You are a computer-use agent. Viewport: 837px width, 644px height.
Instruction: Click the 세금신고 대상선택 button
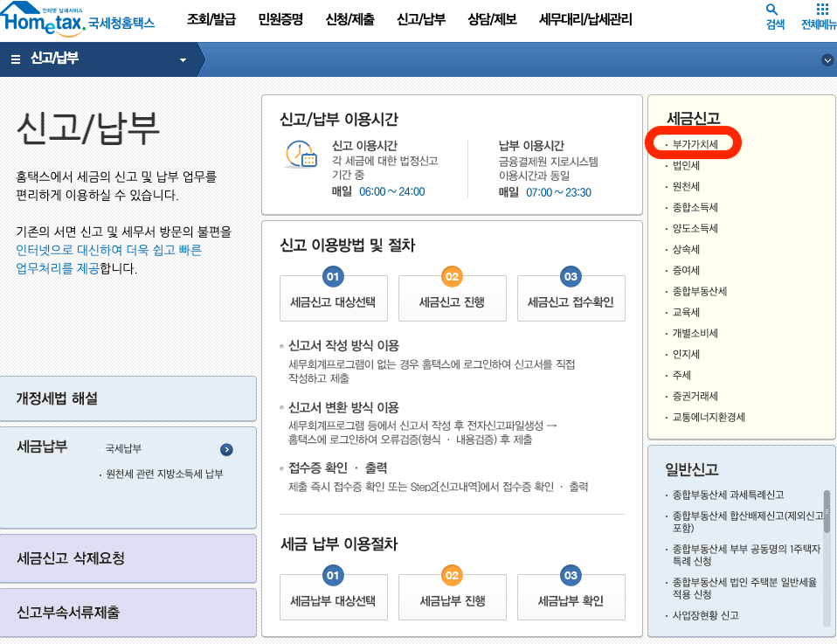point(333,297)
